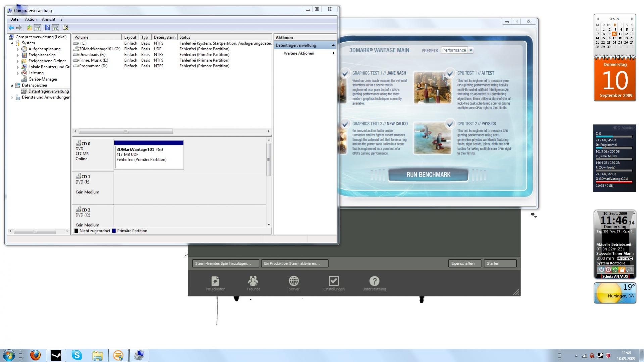Screen dimensions: 644x362
Task: Click the Starten button in Steam
Action: [500, 263]
